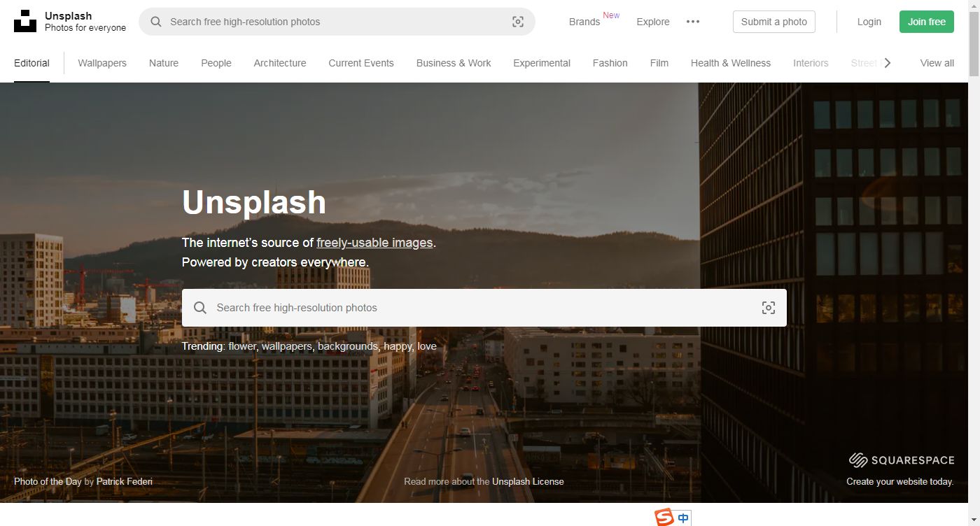Click the Sogou input method icon
This screenshot has width=980, height=526.
pos(664,518)
